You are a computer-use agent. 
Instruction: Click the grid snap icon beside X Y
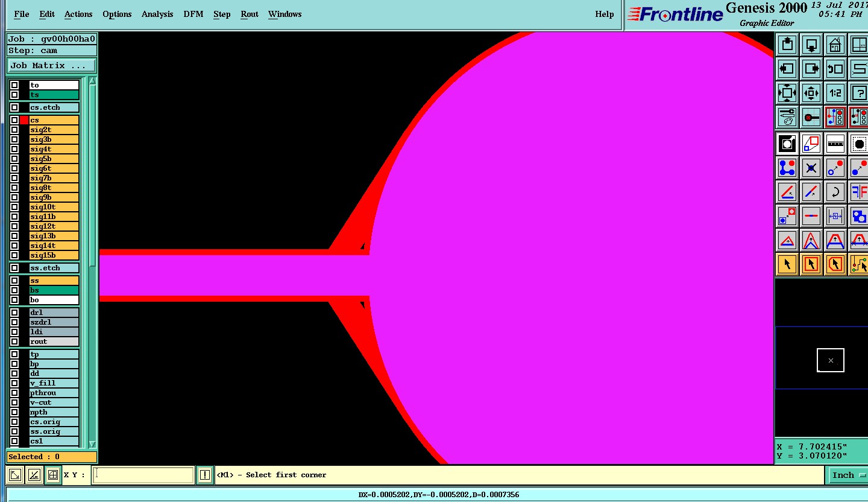coord(53,475)
